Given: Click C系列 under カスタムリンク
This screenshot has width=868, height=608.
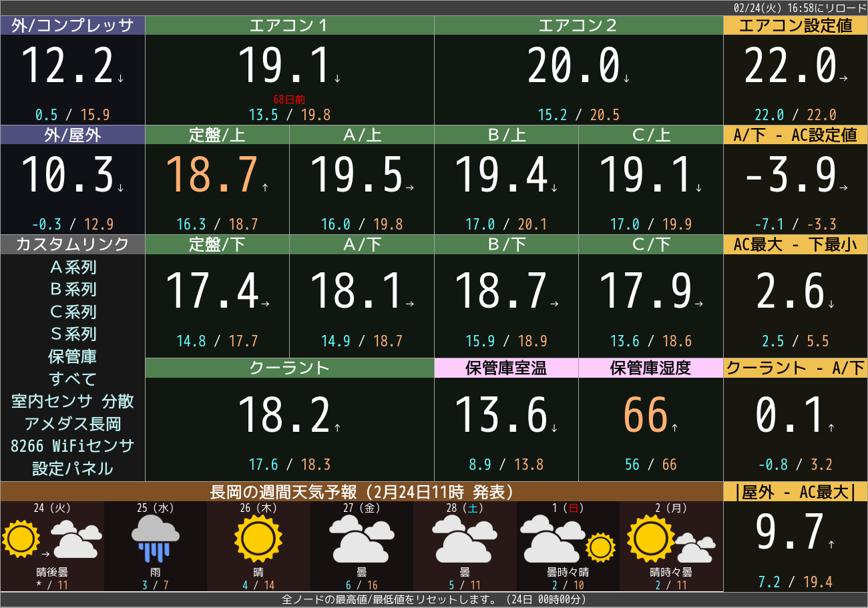Looking at the screenshot, I should (x=72, y=312).
